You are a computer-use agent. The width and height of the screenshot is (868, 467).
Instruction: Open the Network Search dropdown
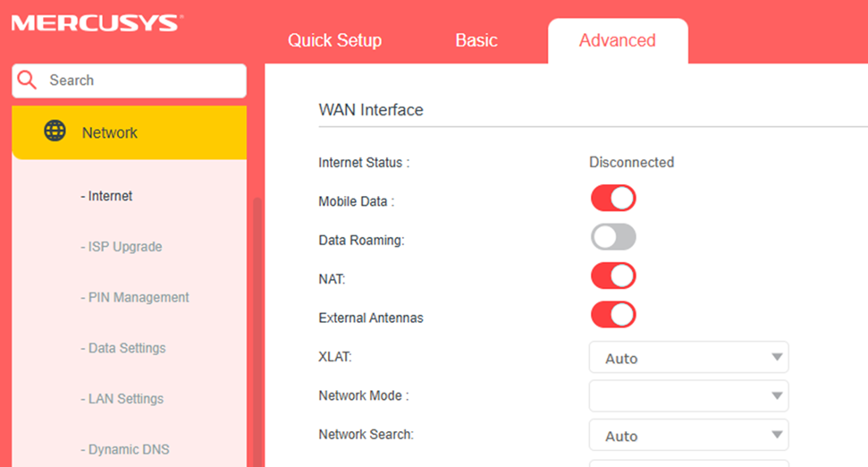(688, 436)
